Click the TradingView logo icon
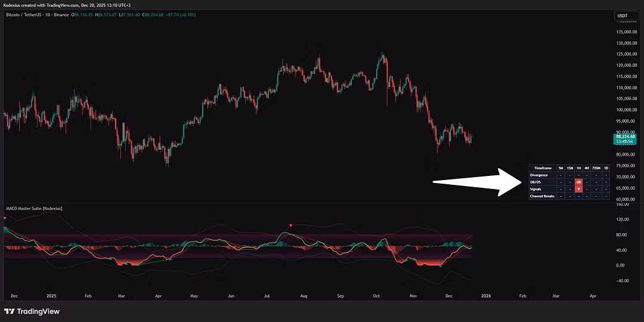 point(9,311)
